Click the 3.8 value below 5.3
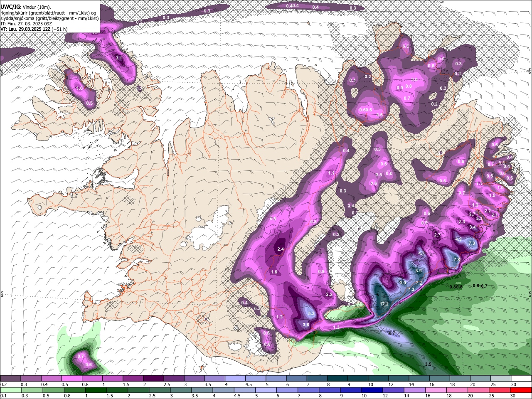Screen dimensions: 532x399 tap(306, 325)
